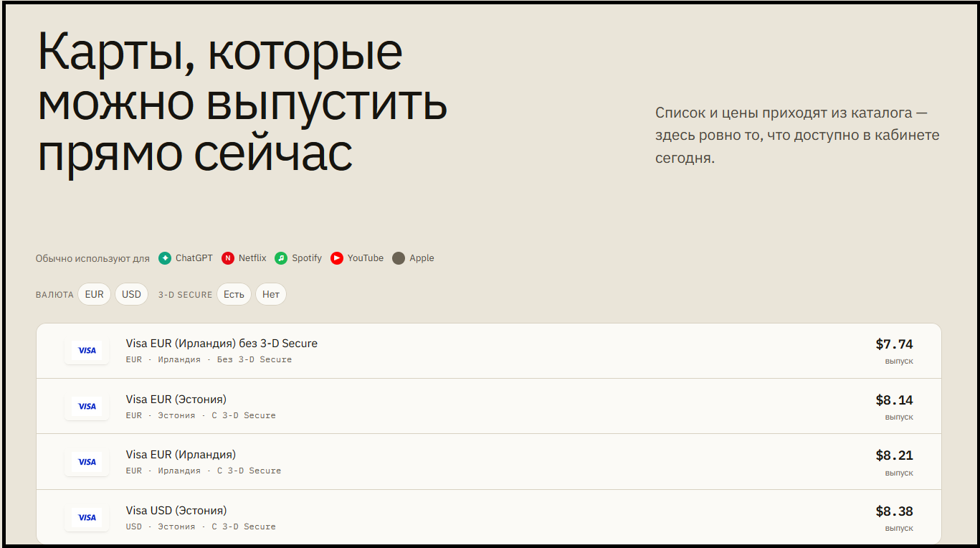
Task: Click the 'Apple' label text
Action: [422, 258]
